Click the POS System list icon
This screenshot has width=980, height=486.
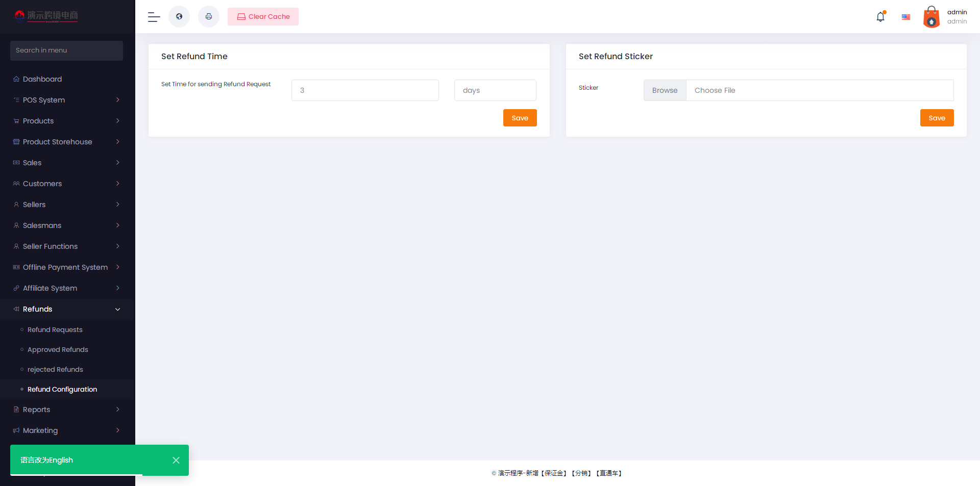[x=16, y=100]
